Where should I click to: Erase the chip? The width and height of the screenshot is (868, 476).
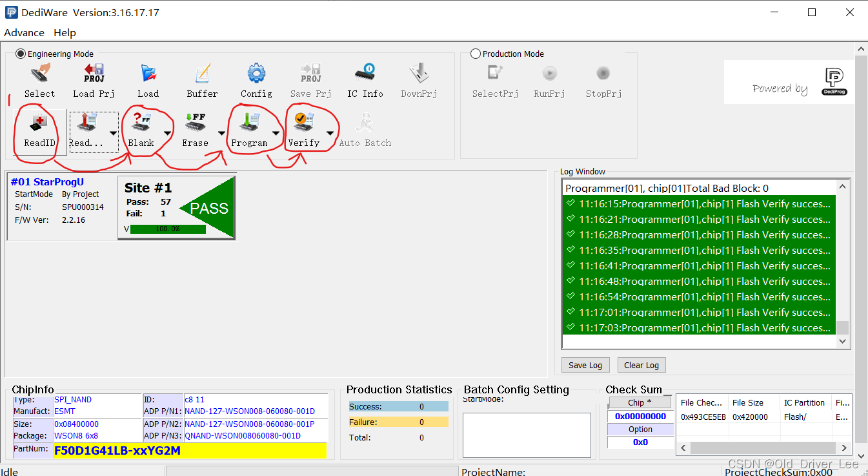click(x=195, y=132)
